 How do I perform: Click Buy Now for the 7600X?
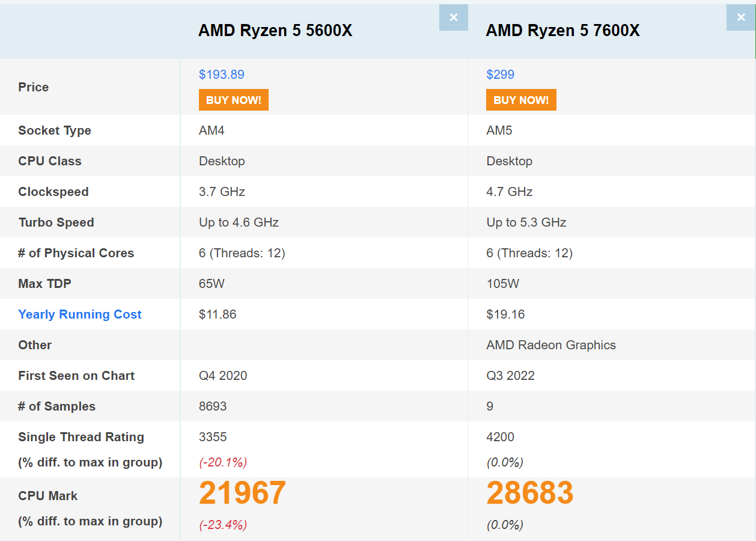[521, 100]
